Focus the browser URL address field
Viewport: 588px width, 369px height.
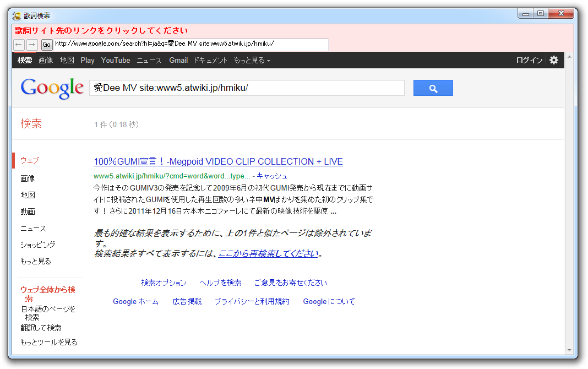tap(191, 44)
